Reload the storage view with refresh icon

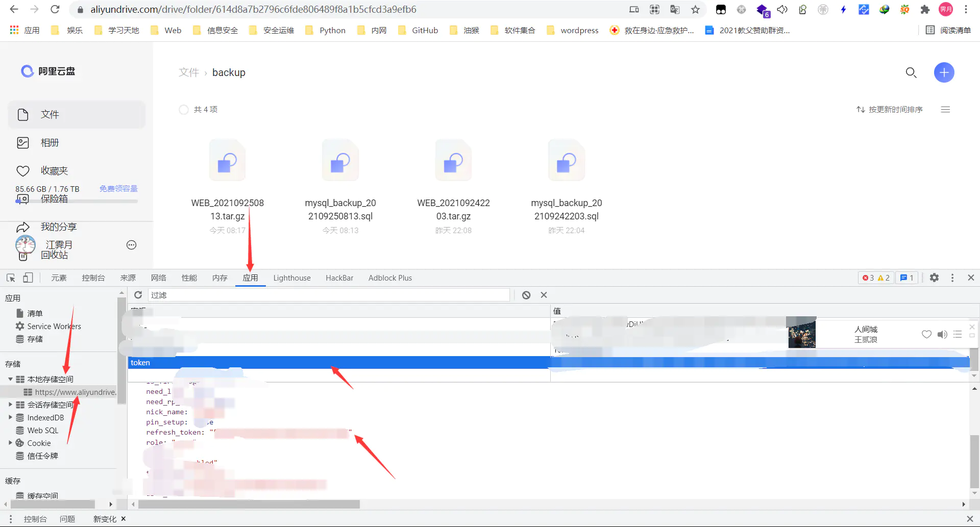point(138,295)
